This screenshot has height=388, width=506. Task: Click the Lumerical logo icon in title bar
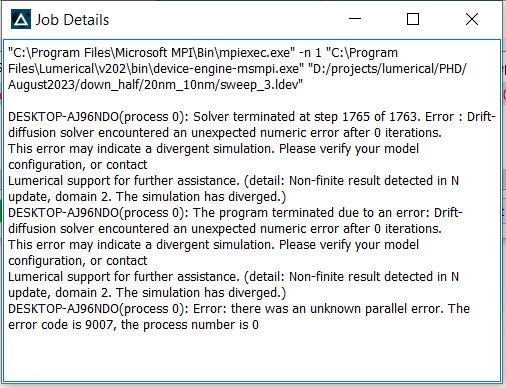click(21, 19)
